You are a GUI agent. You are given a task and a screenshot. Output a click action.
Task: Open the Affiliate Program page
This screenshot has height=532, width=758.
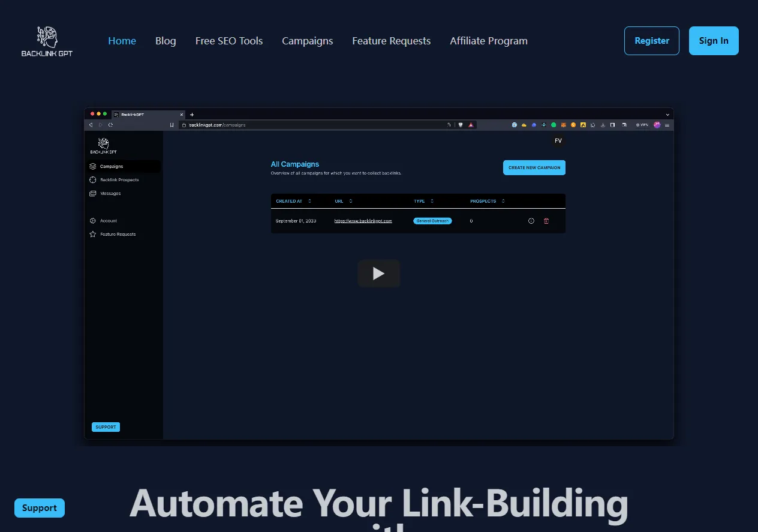click(x=489, y=41)
